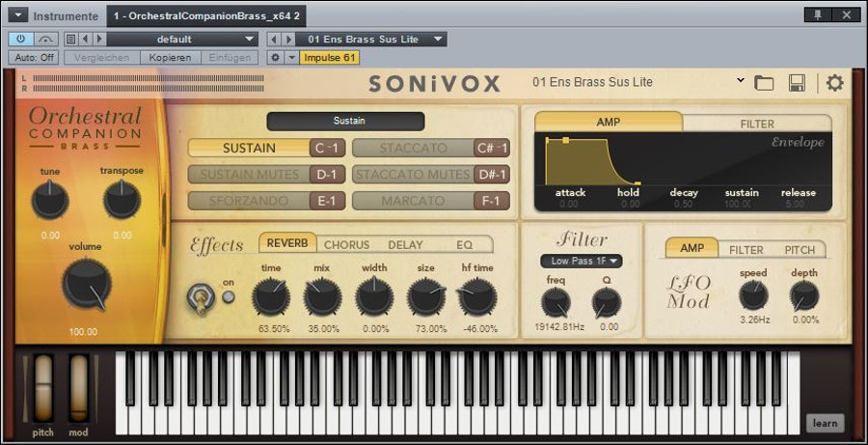Click the volume knob

[87, 285]
